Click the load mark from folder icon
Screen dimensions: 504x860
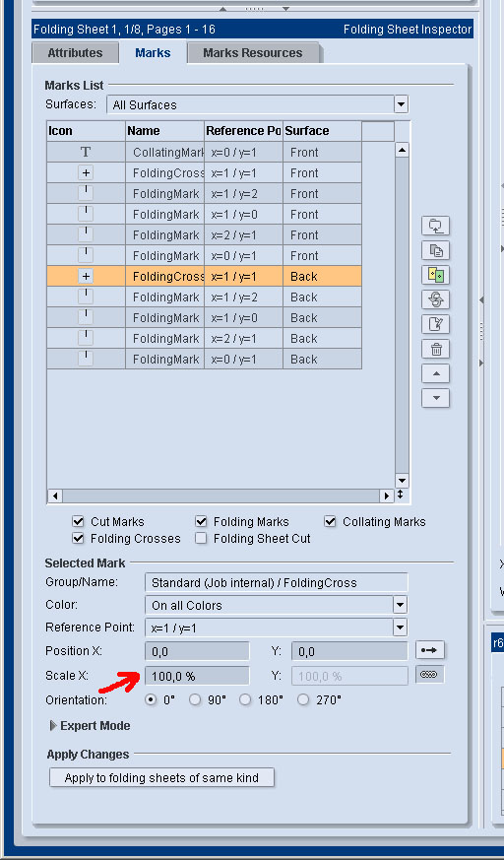(x=435, y=226)
